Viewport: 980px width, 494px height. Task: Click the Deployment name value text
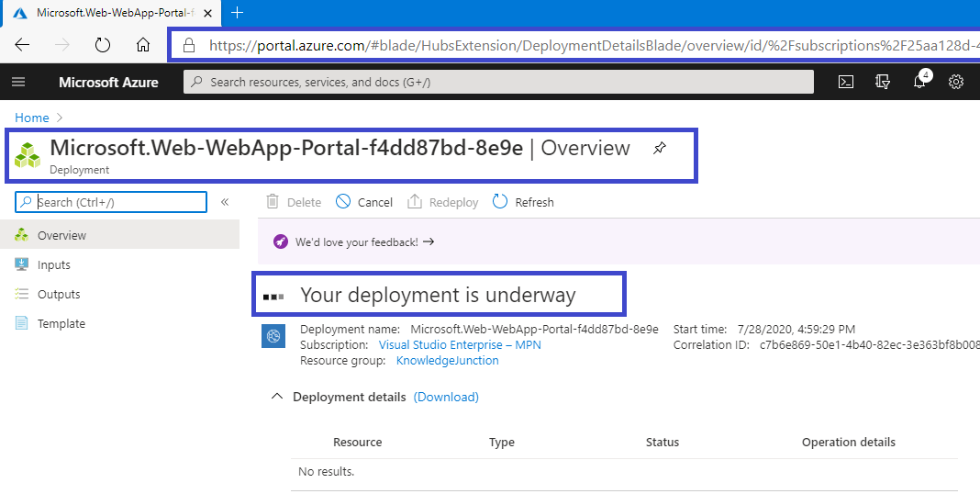click(534, 329)
